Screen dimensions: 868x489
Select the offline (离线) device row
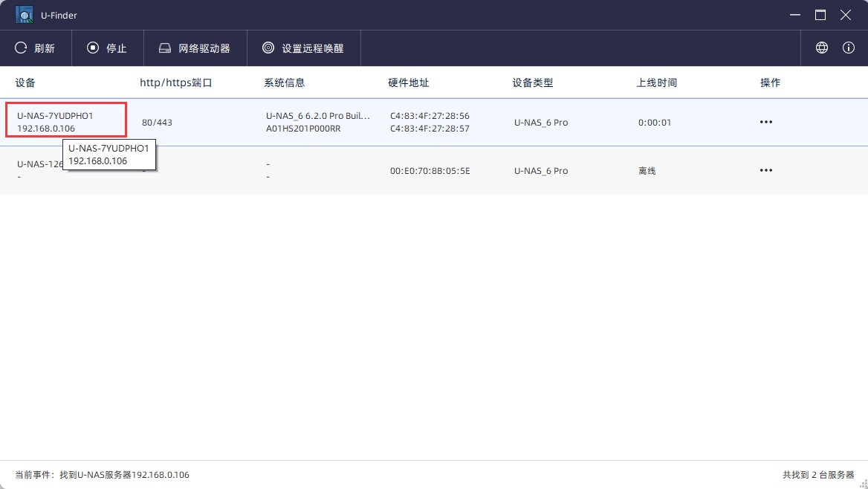(647, 171)
